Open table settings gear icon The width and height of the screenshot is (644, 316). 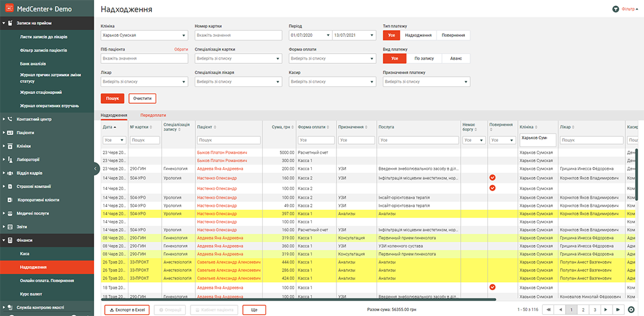pos(631,309)
